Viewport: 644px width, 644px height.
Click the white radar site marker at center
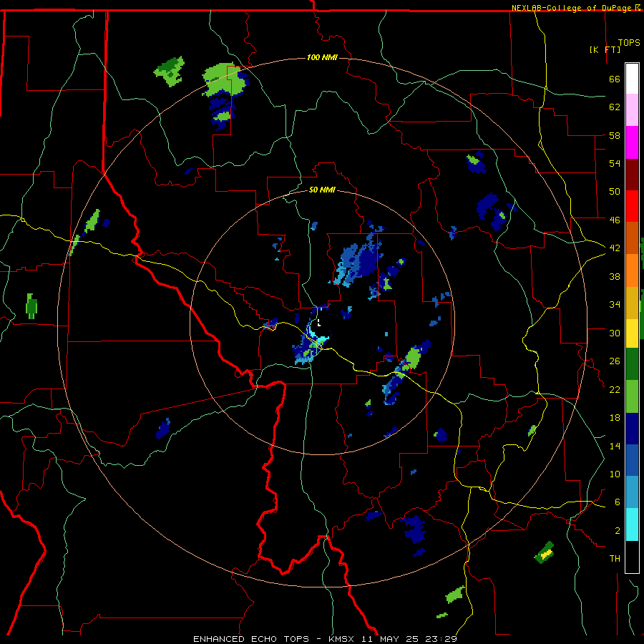(318, 323)
